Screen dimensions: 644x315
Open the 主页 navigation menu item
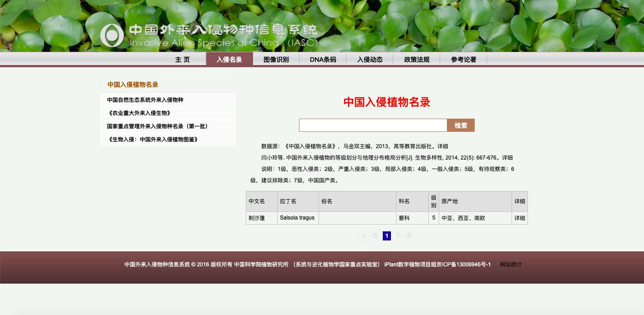pos(183,59)
